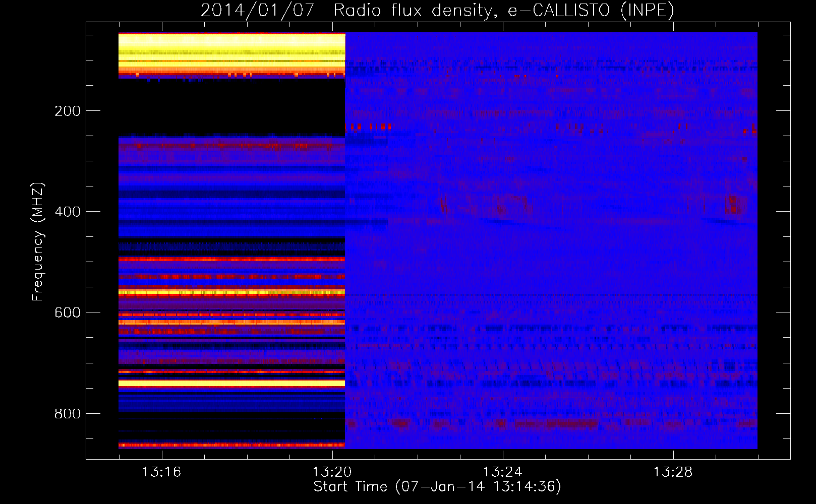Click the 13:24 time tick label

coord(502,472)
